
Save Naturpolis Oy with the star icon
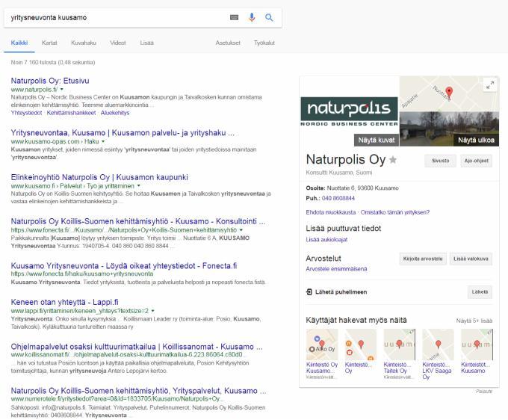[393, 159]
